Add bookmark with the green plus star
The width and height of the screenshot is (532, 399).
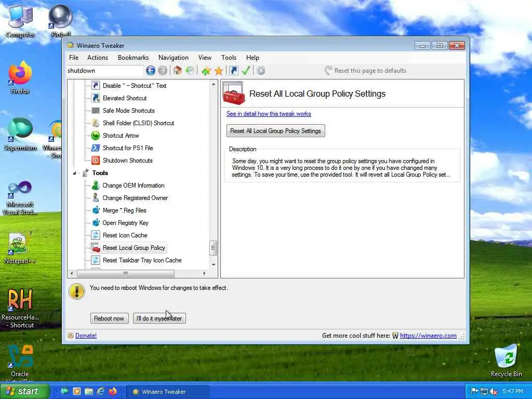click(x=206, y=71)
